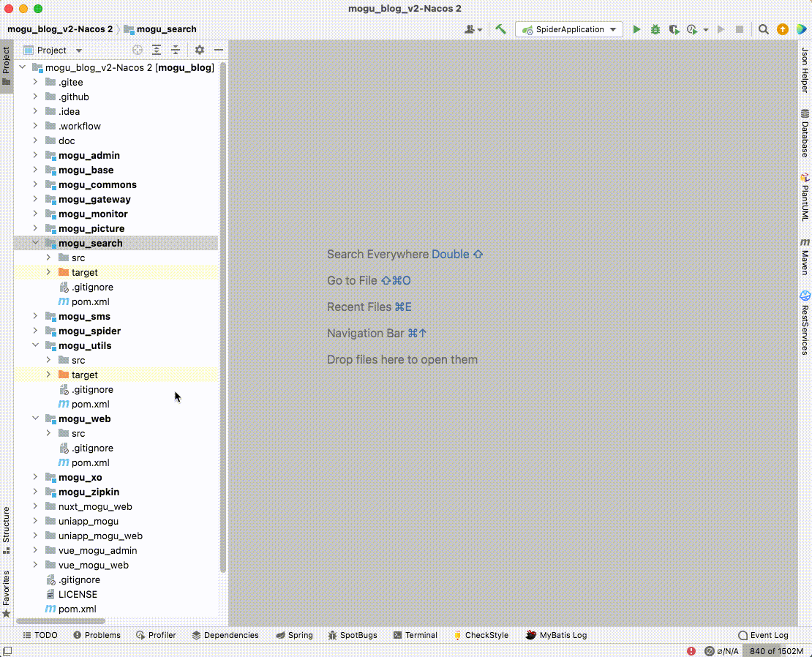Open the MyBatis Log tab
812x657 pixels.
pyautogui.click(x=556, y=635)
